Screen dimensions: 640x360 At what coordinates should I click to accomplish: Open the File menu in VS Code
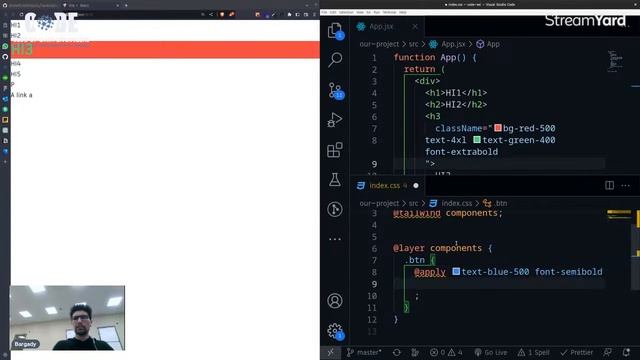click(324, 12)
